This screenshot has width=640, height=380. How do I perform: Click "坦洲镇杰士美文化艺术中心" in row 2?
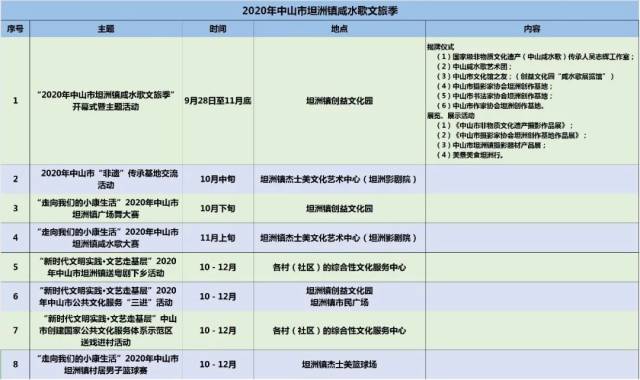(x=338, y=179)
